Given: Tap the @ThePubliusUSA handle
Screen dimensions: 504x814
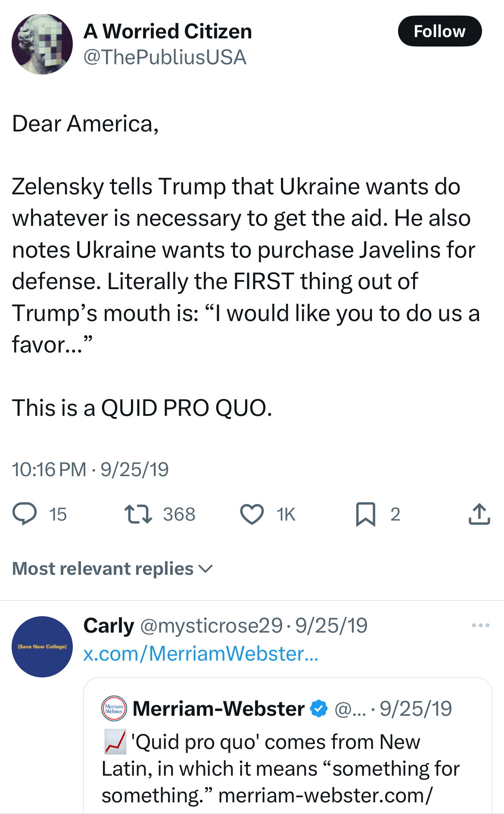Looking at the screenshot, I should click(x=165, y=57).
